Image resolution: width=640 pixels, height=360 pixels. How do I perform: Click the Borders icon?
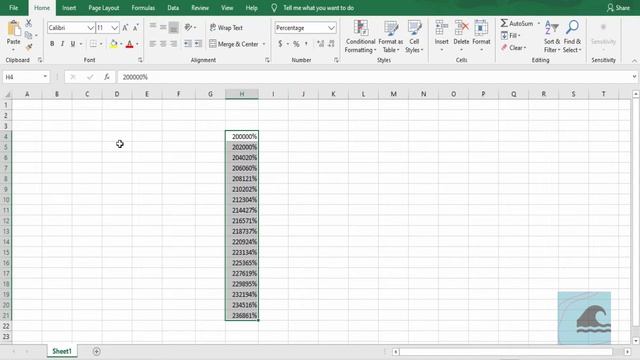[93, 44]
